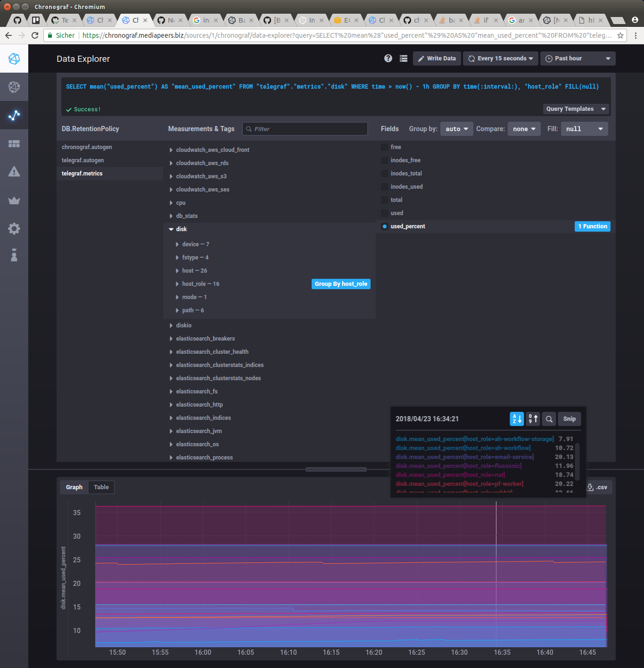Open the Alerting page via warning triangle icon

[14, 172]
